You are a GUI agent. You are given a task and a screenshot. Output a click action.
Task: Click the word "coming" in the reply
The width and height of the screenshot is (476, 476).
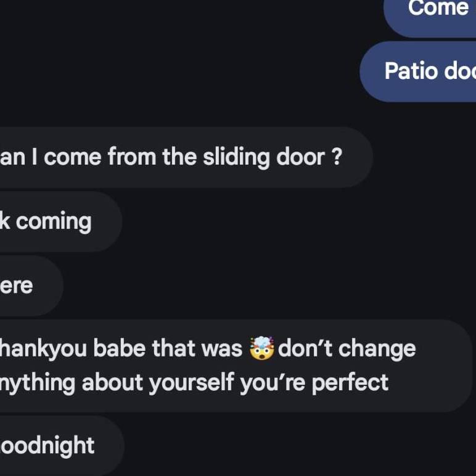pos(54,222)
